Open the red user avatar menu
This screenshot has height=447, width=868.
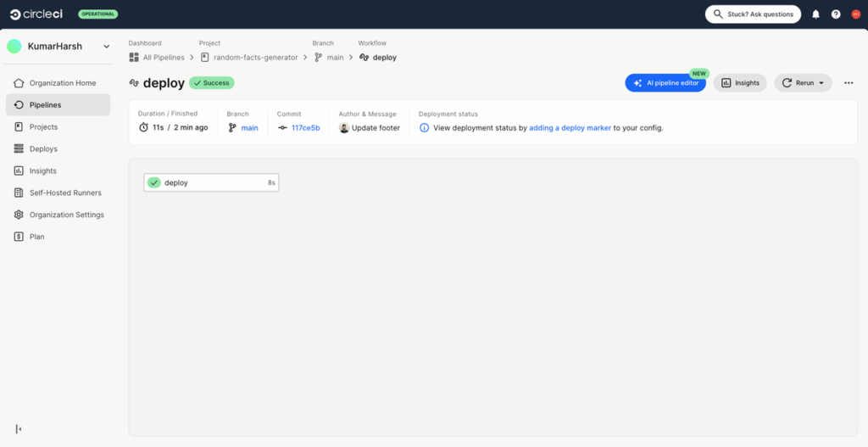[856, 14]
